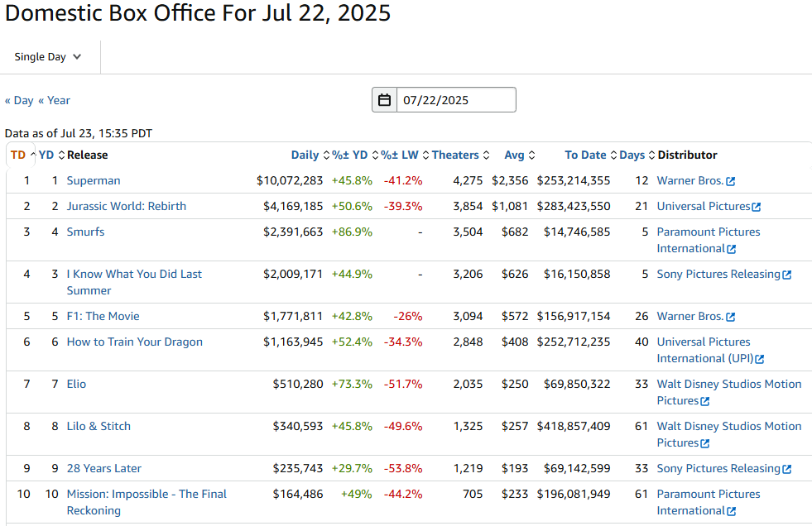Open Universal Pictures International (UPI) distributor link
The width and height of the screenshot is (812, 526).
point(704,350)
